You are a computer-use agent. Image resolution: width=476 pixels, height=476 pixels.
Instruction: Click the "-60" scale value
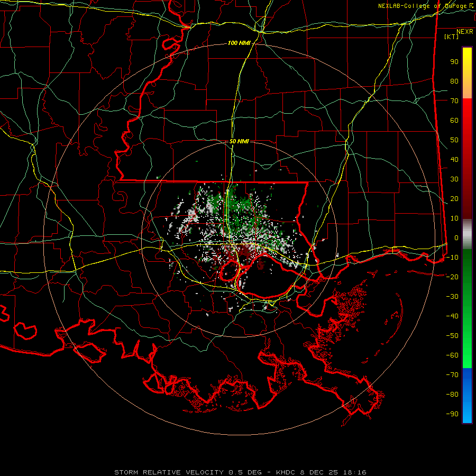[452, 355]
